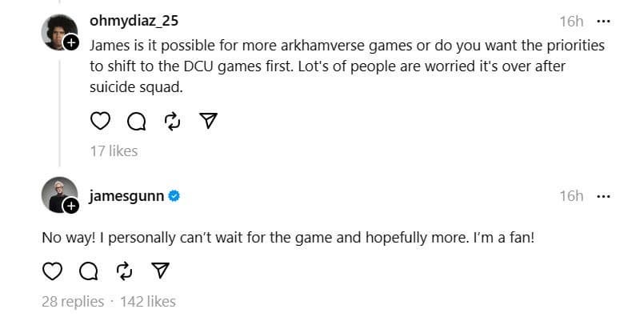
Task: Share ohmydiaz_25's post
Action: pos(208,121)
